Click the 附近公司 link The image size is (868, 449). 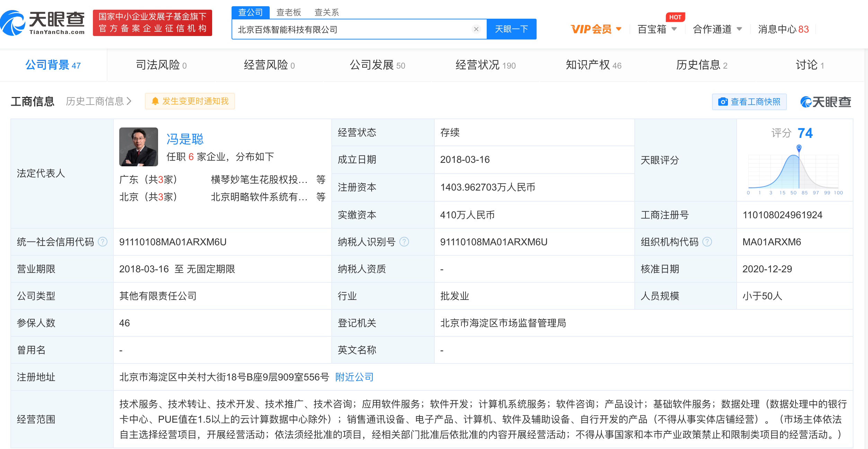[x=354, y=377]
